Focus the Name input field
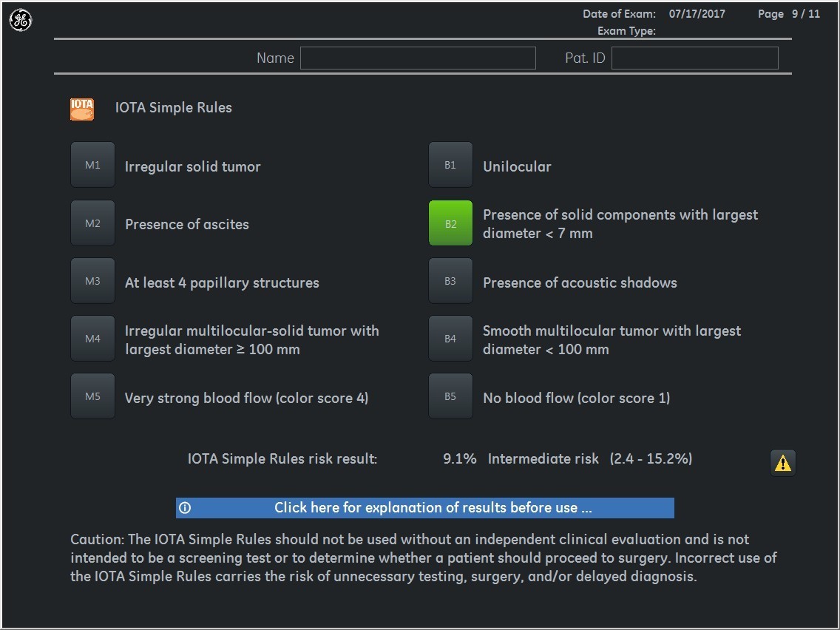Viewport: 840px width, 630px height. [x=418, y=58]
